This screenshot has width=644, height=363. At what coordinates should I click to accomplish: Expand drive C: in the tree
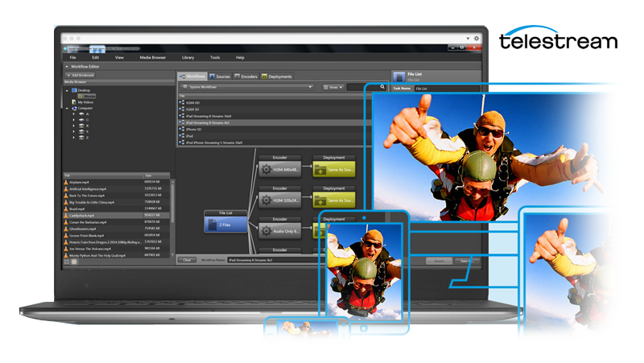tap(74, 120)
